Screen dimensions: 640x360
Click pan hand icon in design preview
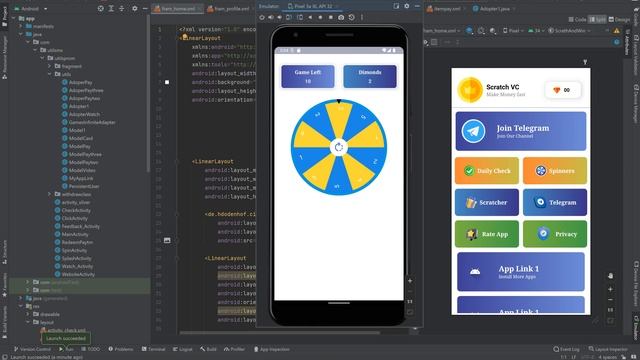tap(610, 276)
